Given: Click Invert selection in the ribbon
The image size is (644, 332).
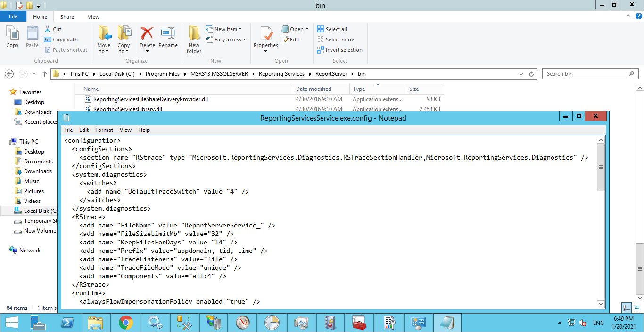Looking at the screenshot, I should click(339, 50).
